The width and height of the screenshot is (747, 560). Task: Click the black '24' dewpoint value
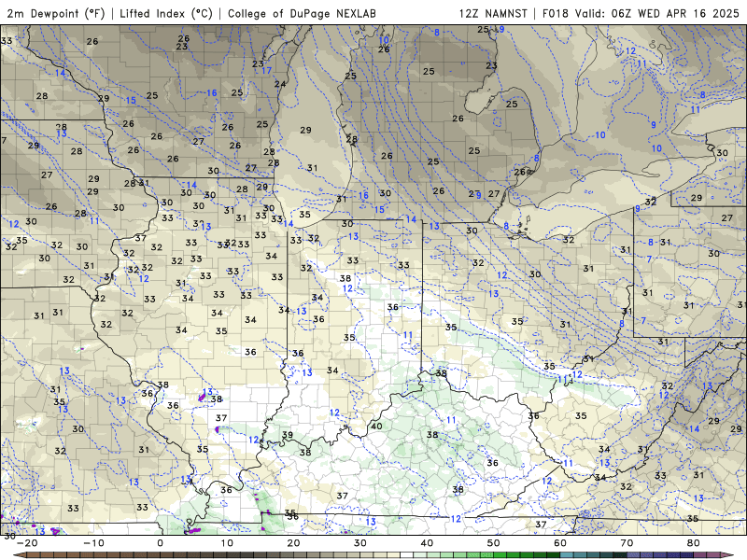click(x=279, y=84)
